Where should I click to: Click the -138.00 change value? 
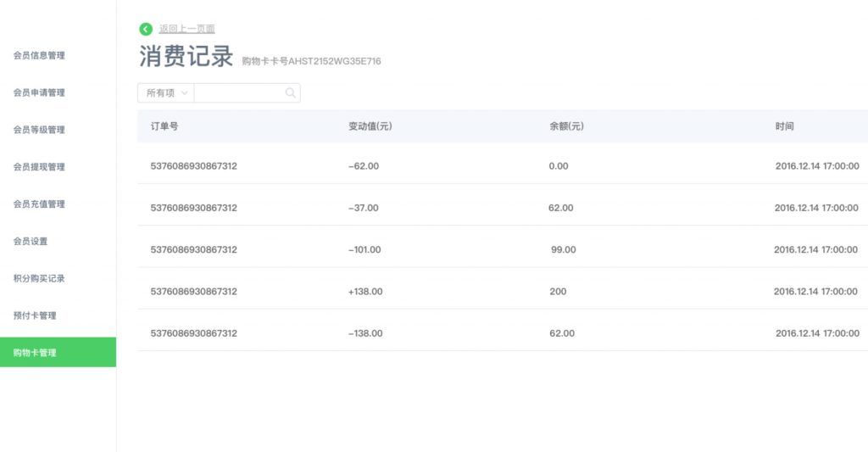coord(365,333)
